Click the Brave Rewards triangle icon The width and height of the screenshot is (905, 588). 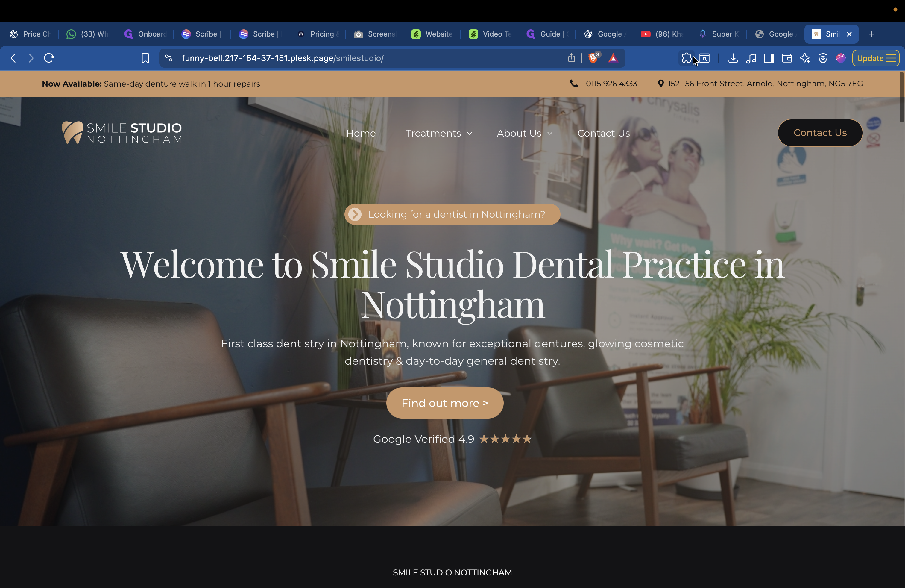[x=613, y=58]
